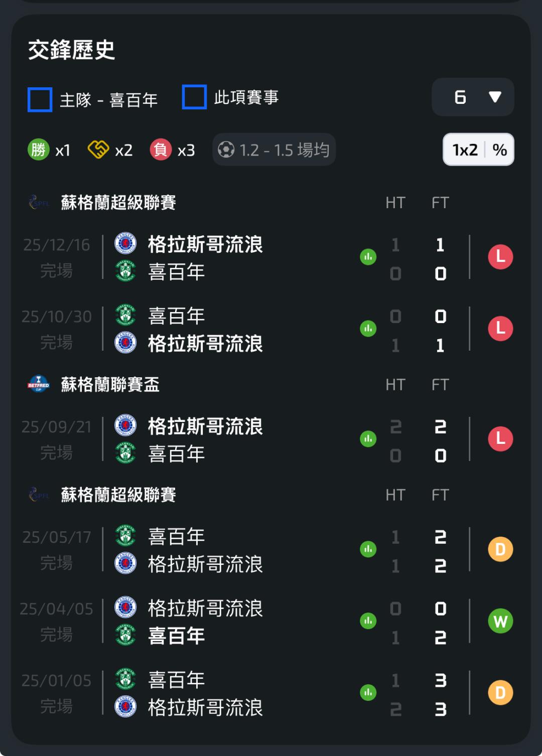Screen dimensions: 542x756
Task: Click stats icon for 25/12/16 match
Action: coord(368,257)
